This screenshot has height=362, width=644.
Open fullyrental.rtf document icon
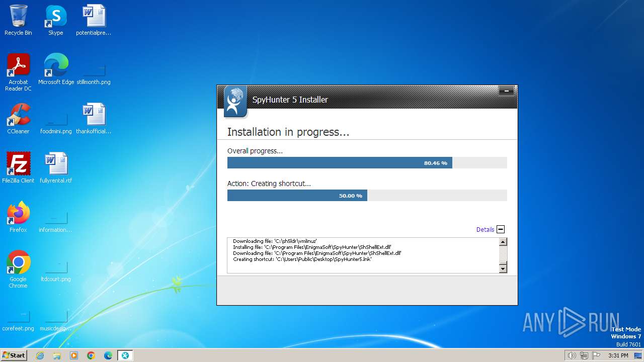click(x=56, y=168)
